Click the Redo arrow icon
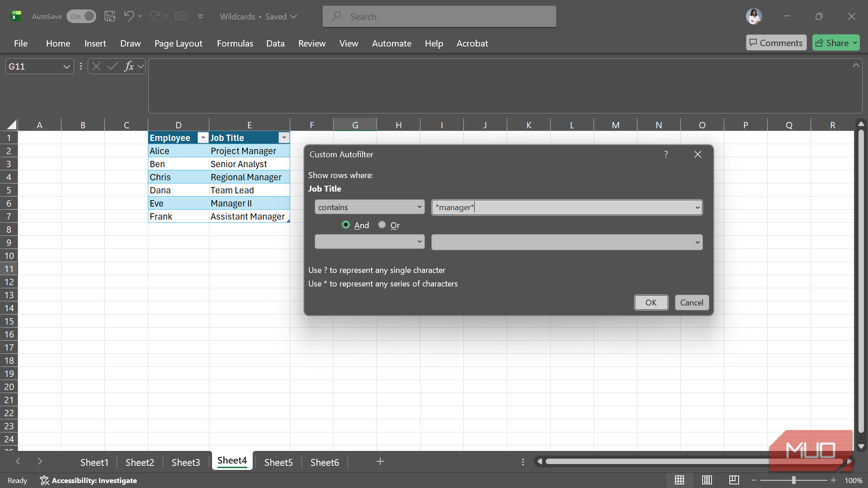 click(x=155, y=16)
